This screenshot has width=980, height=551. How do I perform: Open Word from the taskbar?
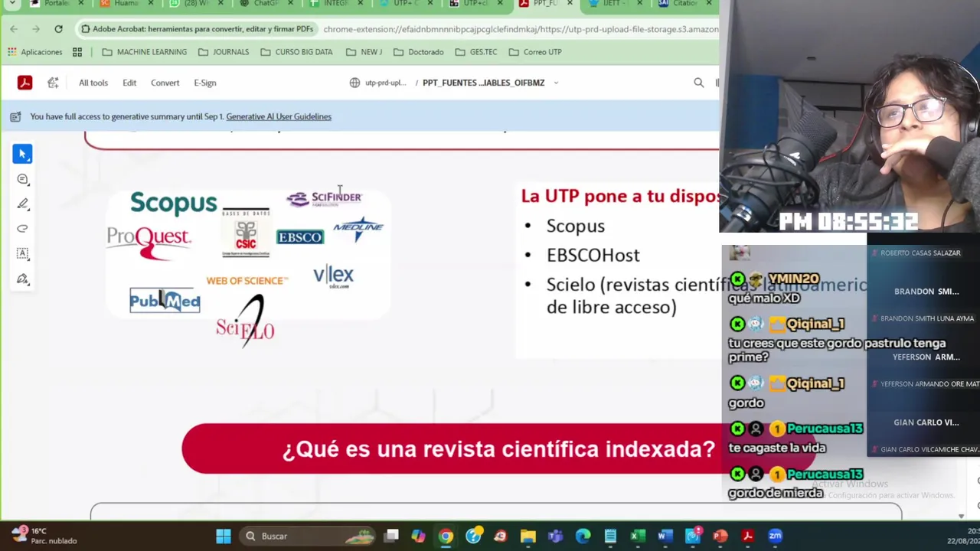coord(665,536)
